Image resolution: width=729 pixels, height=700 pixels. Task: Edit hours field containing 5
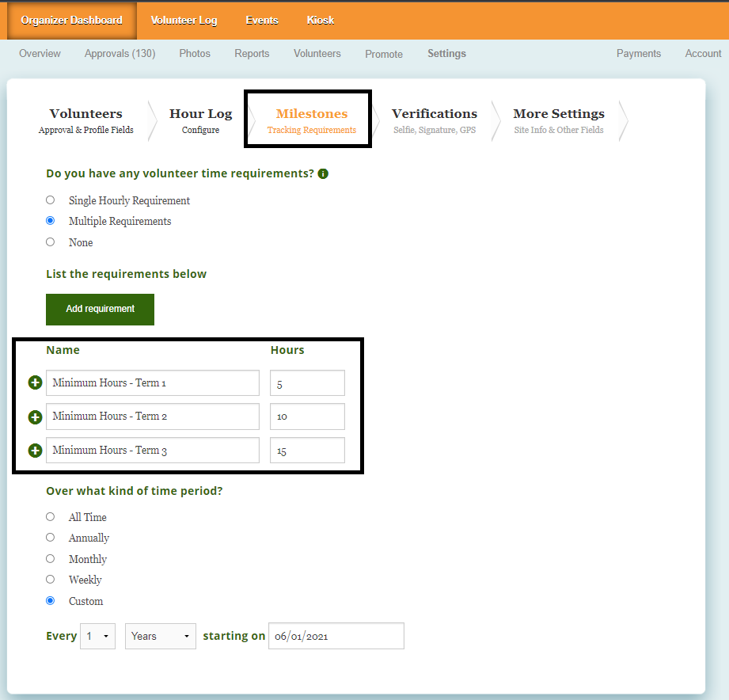click(x=307, y=382)
